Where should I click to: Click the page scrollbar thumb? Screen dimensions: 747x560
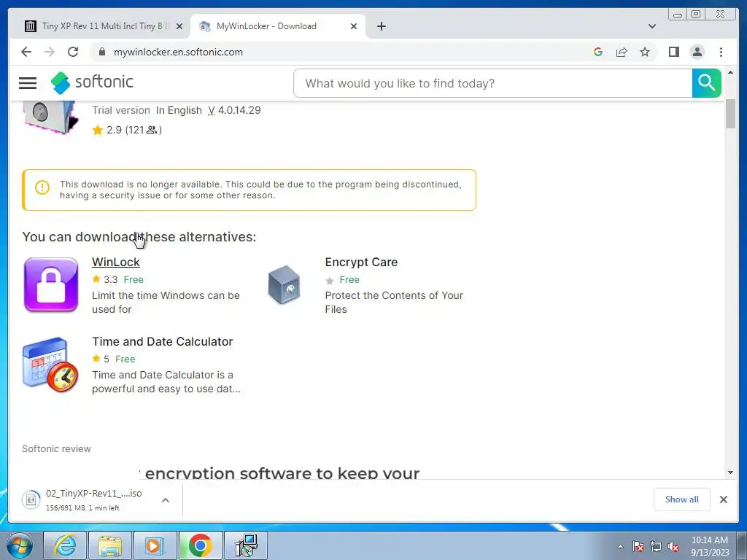pyautogui.click(x=730, y=113)
